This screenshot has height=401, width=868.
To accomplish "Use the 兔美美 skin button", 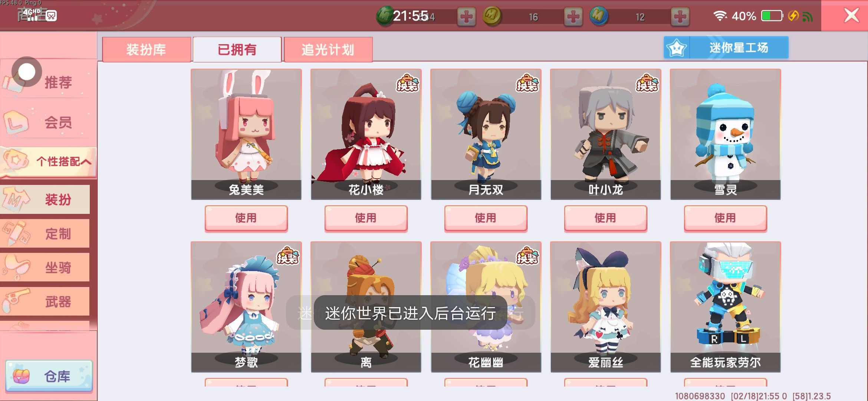I will [246, 218].
